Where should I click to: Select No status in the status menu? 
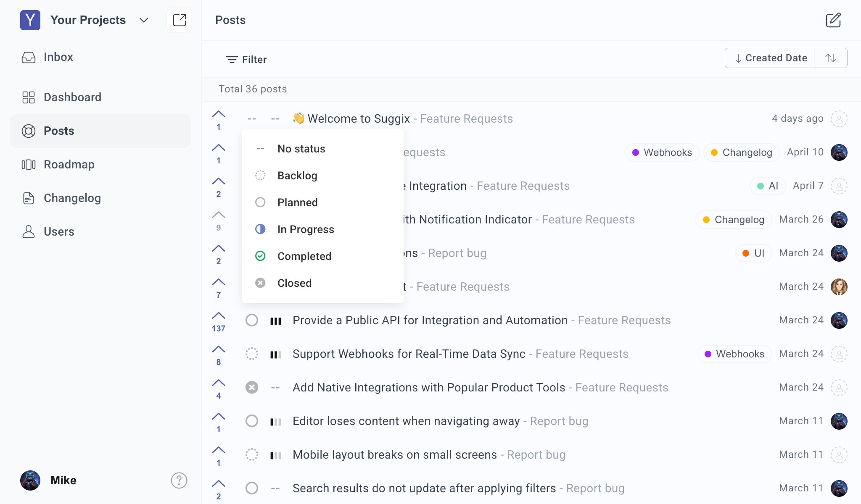[323, 149]
